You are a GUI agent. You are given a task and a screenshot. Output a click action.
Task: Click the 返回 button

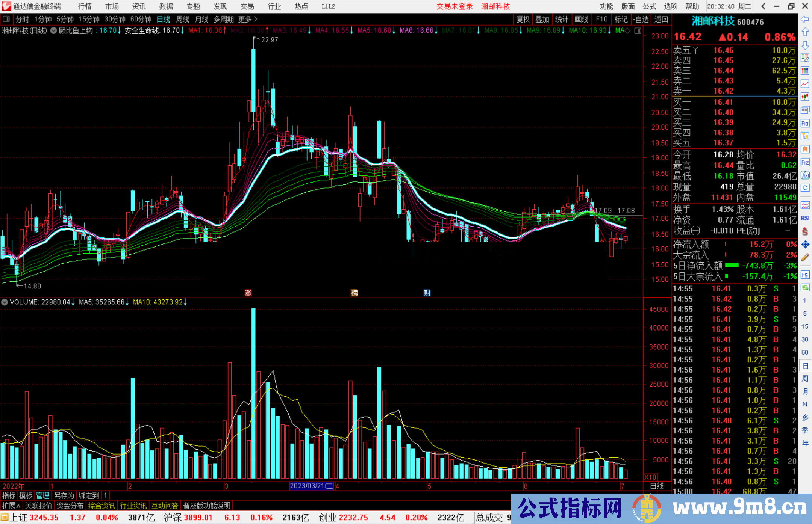coord(661,19)
